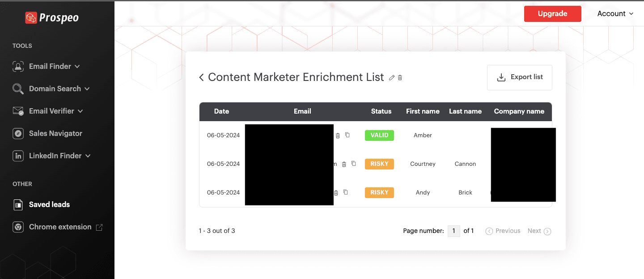Click the date in Andy's row
Image resolution: width=644 pixels, height=279 pixels.
[x=223, y=192]
